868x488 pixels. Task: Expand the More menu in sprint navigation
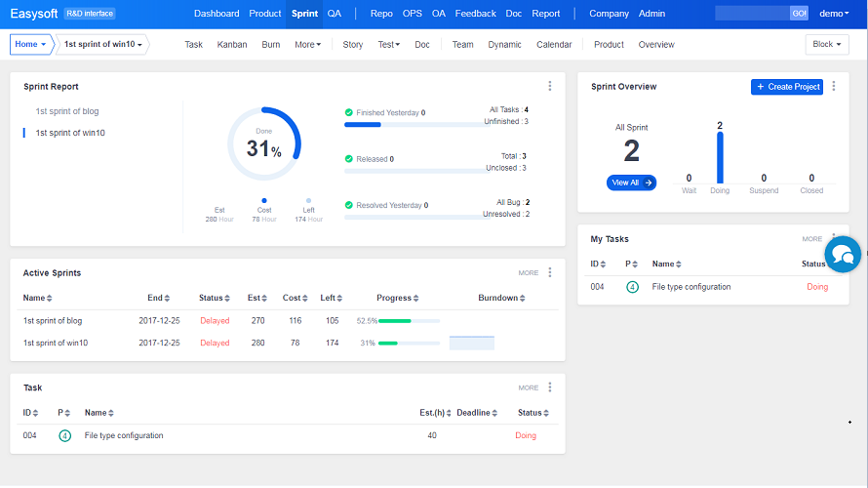[x=307, y=45]
